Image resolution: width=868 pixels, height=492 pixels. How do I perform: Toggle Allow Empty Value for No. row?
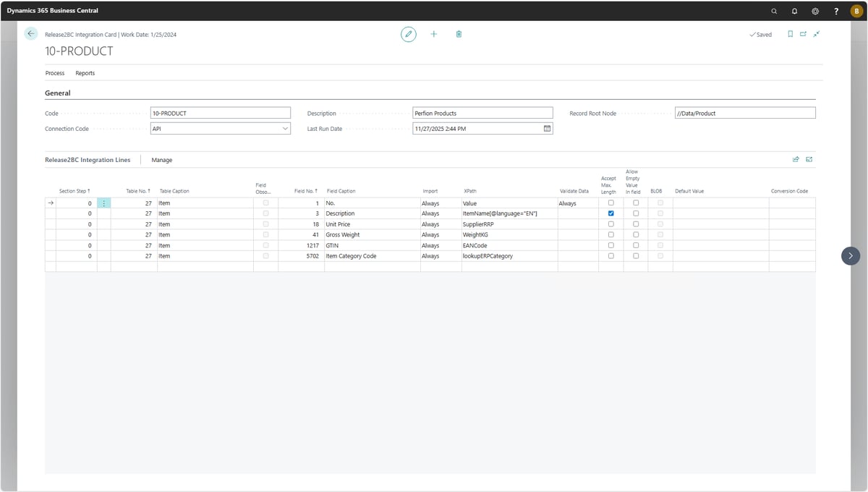tap(636, 203)
